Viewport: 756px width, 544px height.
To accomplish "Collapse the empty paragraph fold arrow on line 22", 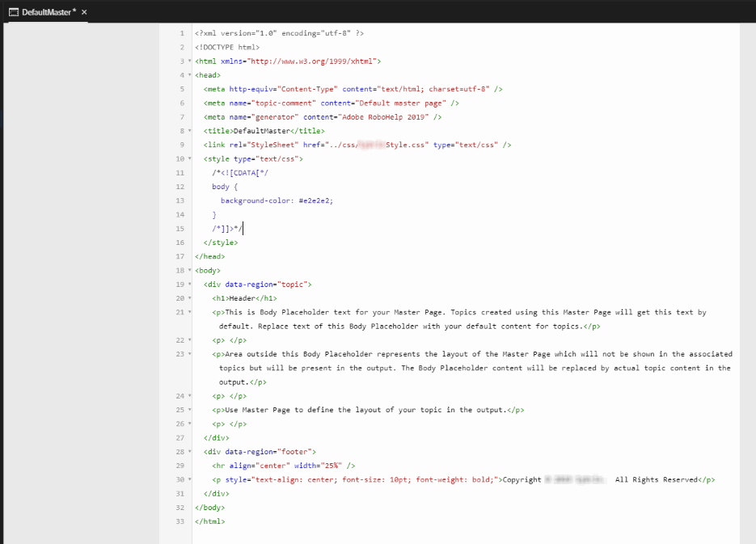I will (189, 340).
